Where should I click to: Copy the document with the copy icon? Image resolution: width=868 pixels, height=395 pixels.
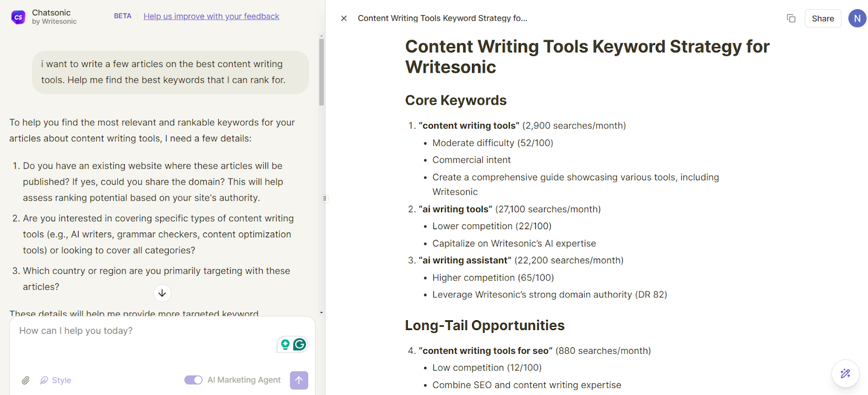pyautogui.click(x=791, y=18)
